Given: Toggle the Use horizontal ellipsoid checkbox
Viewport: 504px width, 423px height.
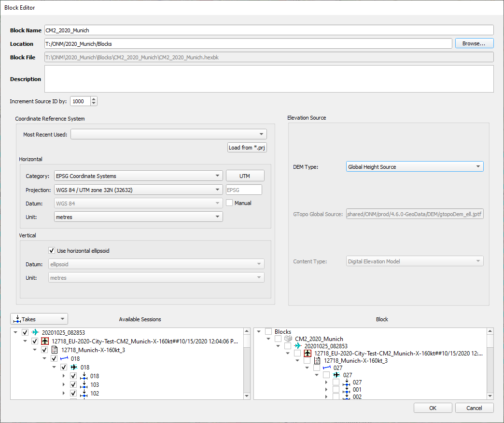Looking at the screenshot, I should 52,251.
